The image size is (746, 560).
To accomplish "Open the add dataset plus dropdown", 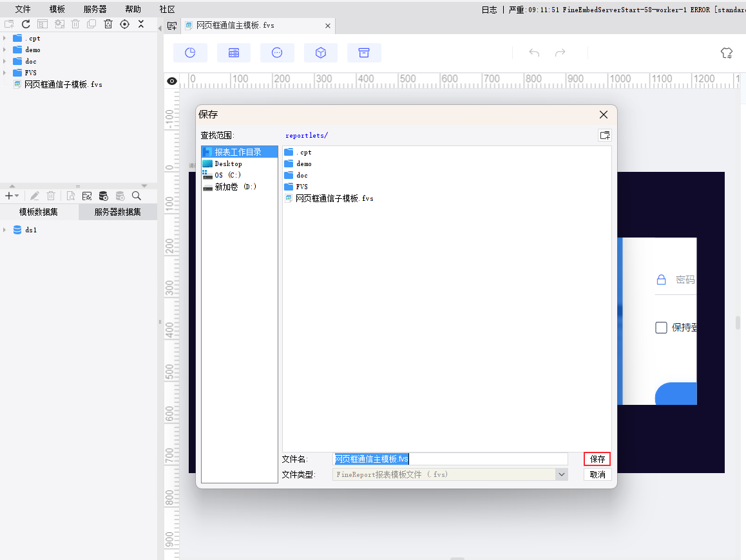I will 12,196.
